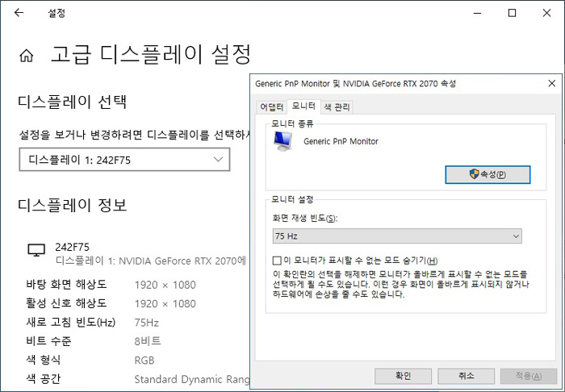
Task: Click the 화면 재생 빈도(S): label
Action: [305, 218]
